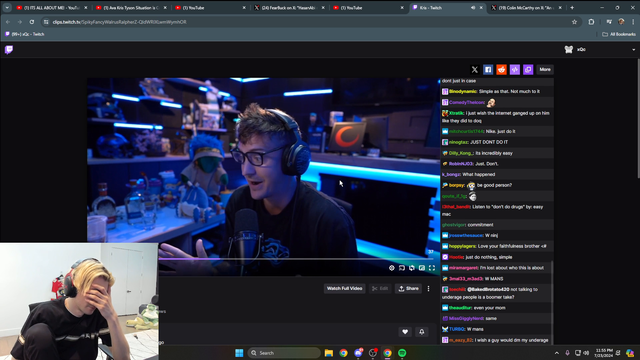Open the Windows Start menu
Viewport: 640px width, 360px height.
[239, 353]
